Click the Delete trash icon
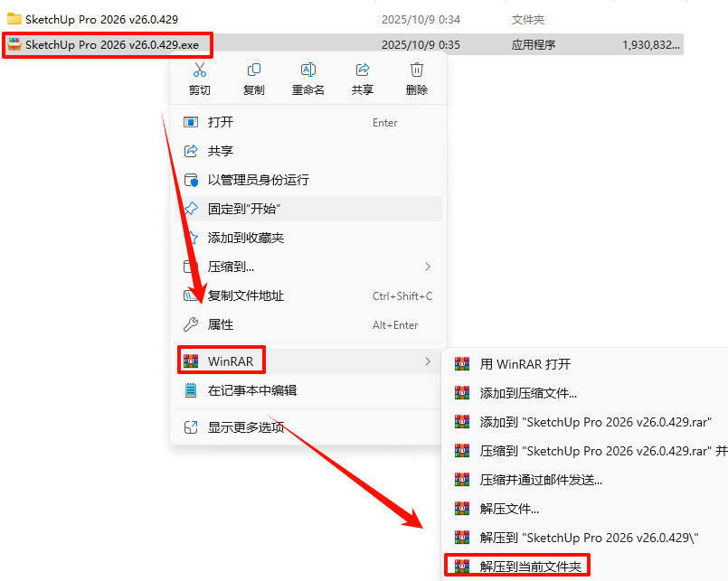Viewport: 728px width, 581px height. pos(417,70)
